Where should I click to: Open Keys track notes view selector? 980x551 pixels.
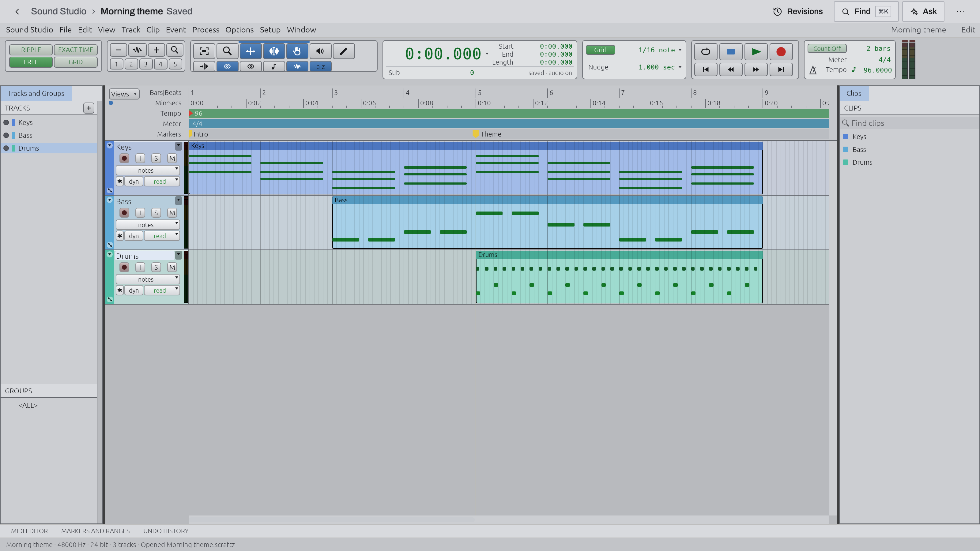coord(148,171)
